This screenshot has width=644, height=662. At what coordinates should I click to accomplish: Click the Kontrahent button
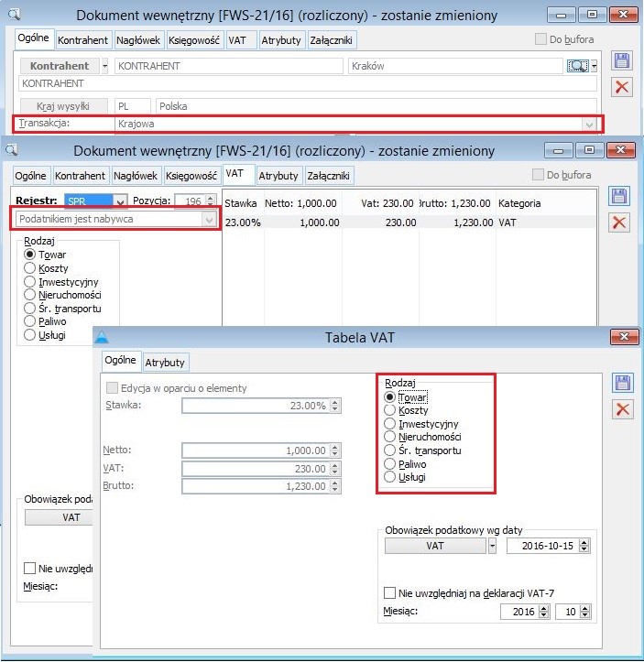pos(60,66)
